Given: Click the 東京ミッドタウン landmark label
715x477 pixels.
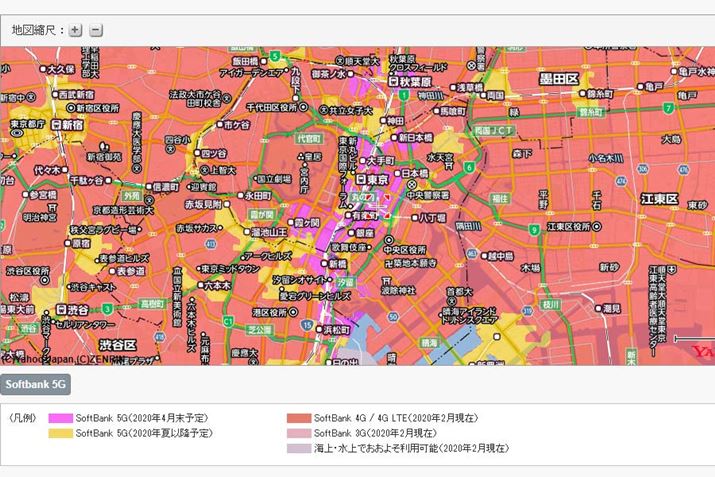Looking at the screenshot, I should (x=231, y=269).
